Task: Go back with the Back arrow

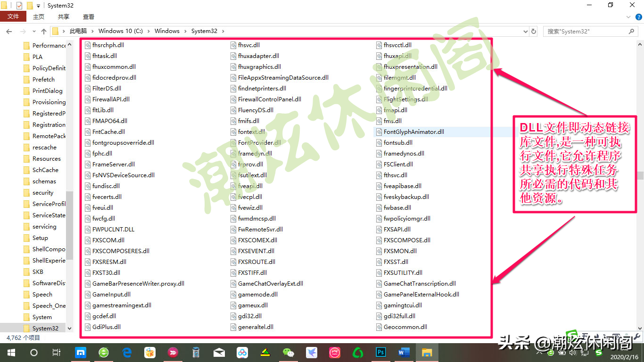Action: pos(9,31)
